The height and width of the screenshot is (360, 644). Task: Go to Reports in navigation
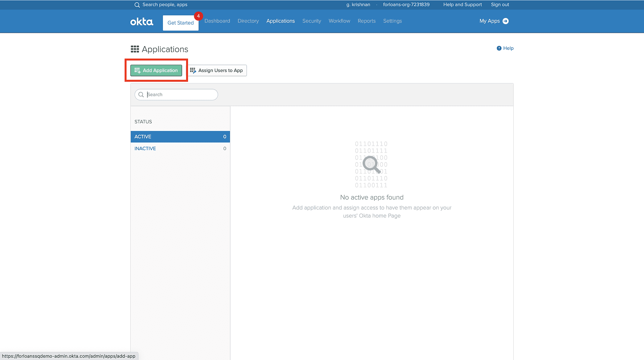[x=366, y=21]
